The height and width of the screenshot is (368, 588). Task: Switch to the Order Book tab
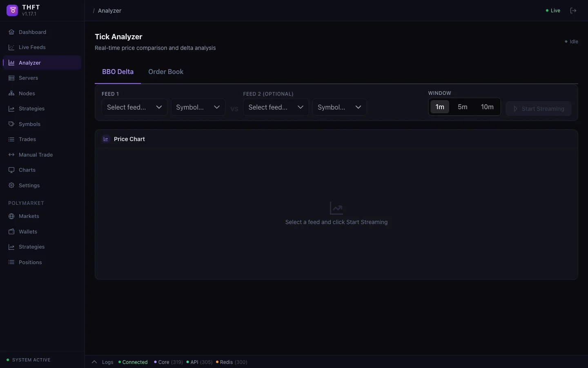click(166, 72)
